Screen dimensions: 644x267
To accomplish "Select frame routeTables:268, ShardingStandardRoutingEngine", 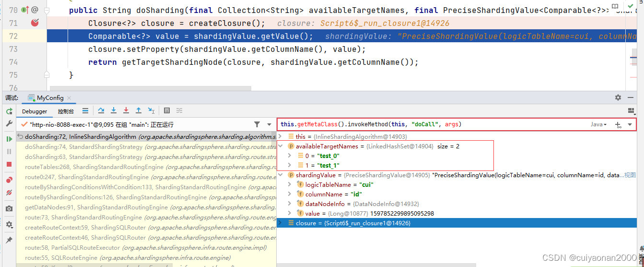I will (x=146, y=167).
